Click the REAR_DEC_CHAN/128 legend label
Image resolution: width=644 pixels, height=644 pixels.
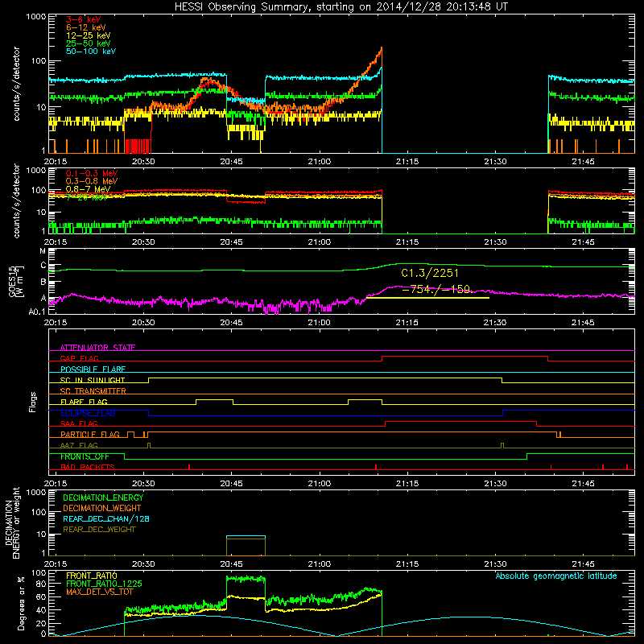106,518
